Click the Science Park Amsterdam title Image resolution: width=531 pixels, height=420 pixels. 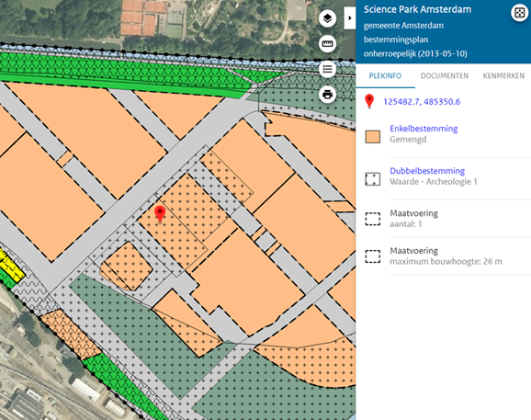tap(417, 9)
